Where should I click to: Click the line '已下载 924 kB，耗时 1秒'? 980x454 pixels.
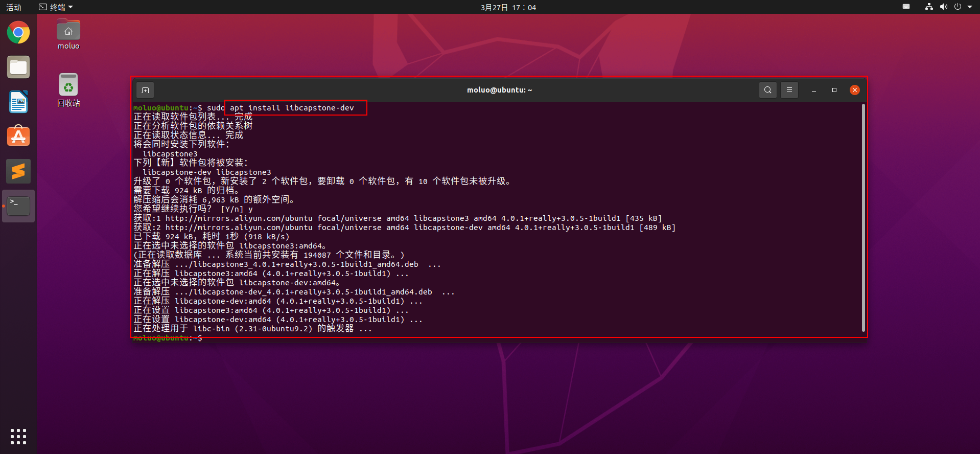click(212, 237)
